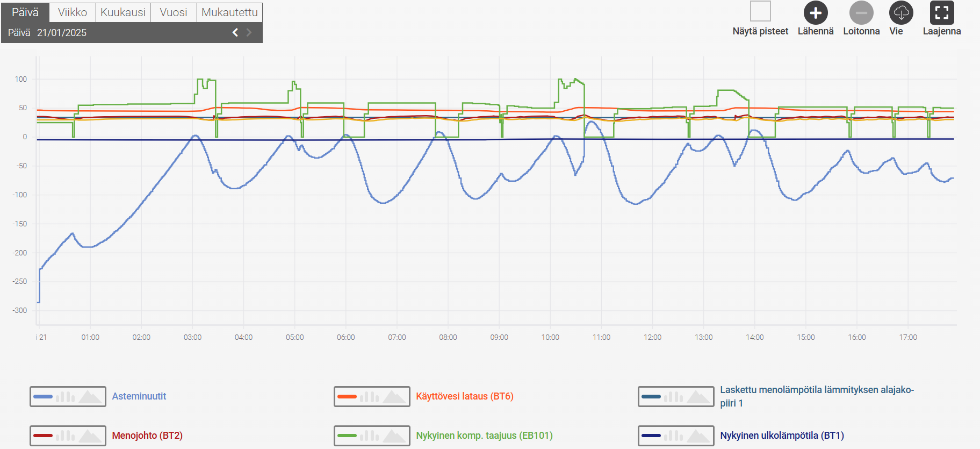Select the Päivä tab
Screen dimensions: 980x449
(25, 12)
